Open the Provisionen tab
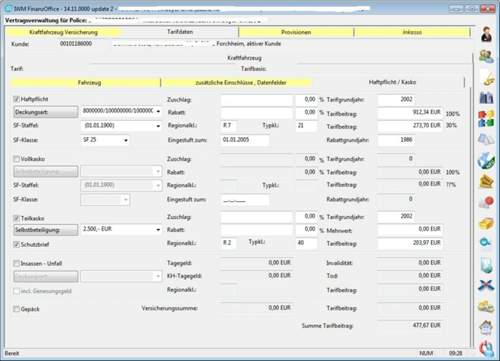 click(x=296, y=32)
